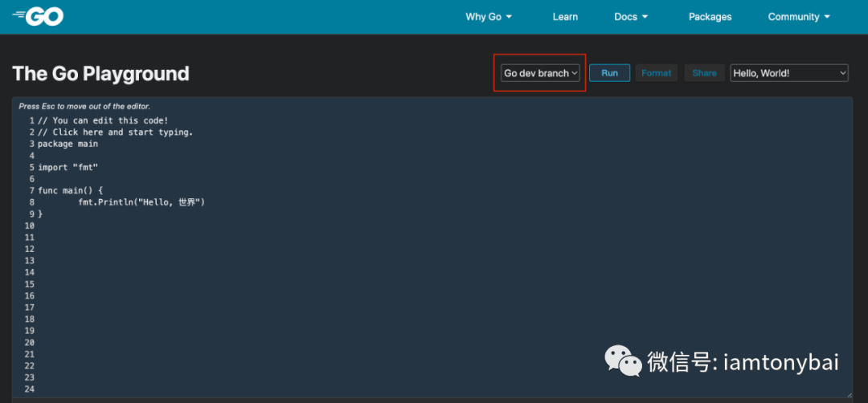868x403 pixels.
Task: Click the editor resize grip corner
Action: coord(849,394)
